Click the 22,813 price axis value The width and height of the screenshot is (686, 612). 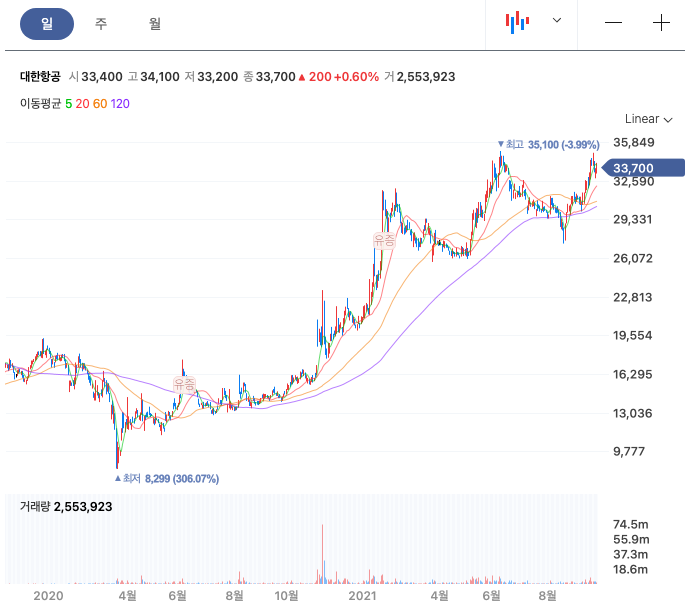coord(633,297)
